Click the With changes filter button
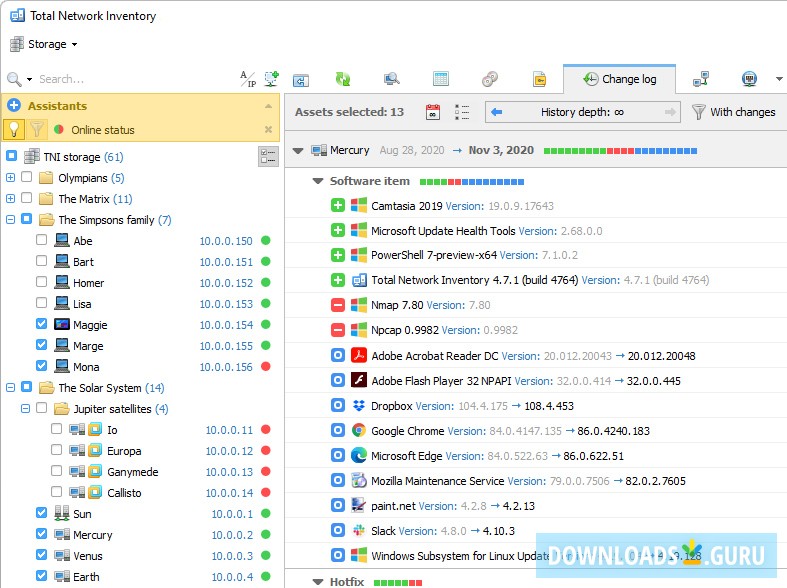Viewport: 787px width, 588px height. 733,112
